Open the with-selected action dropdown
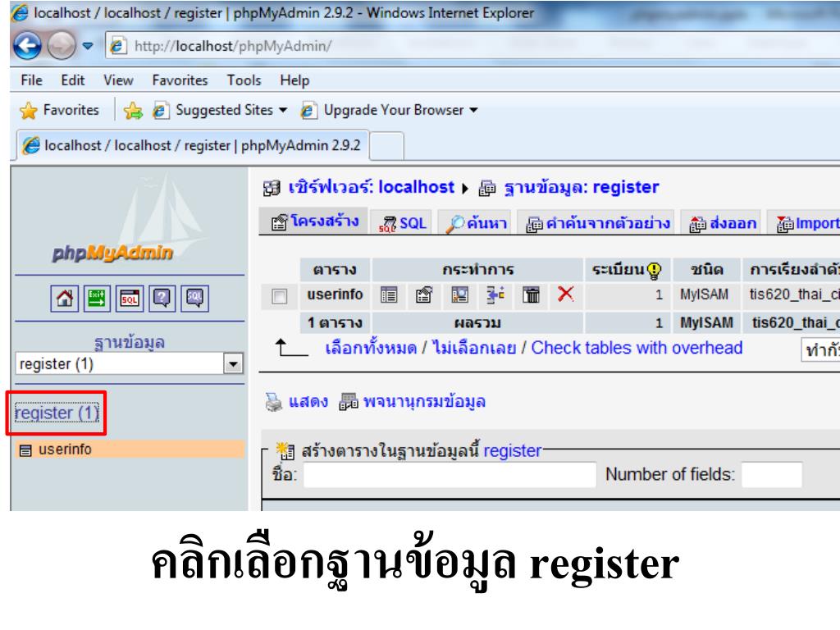840x630 pixels. click(x=820, y=349)
